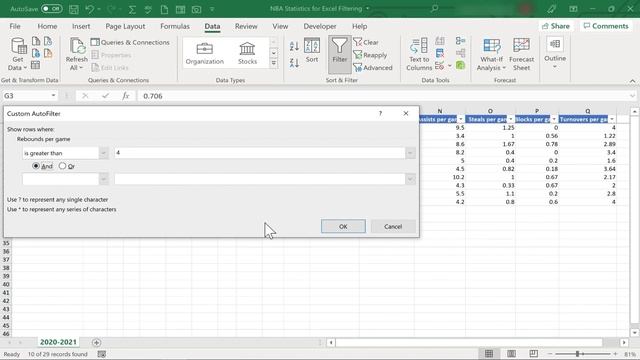Click the Existing Connections icon
The width and height of the screenshot is (640, 360).
(x=48, y=53)
